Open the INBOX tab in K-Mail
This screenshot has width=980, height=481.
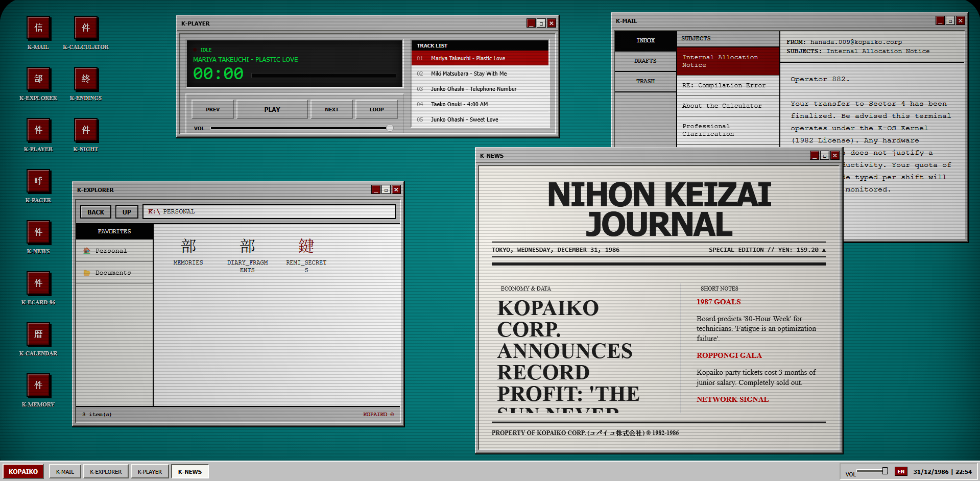coord(646,40)
